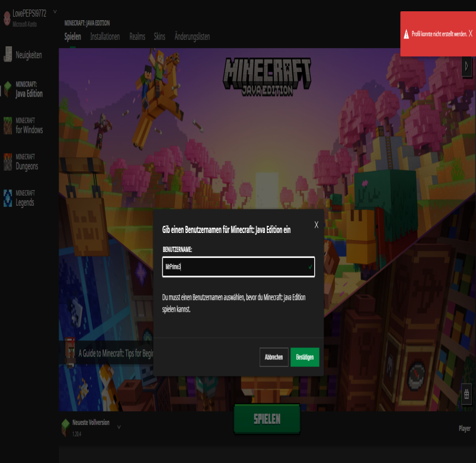Select Minecraft Java Edition in sidebar
476x463 pixels.
28,90
